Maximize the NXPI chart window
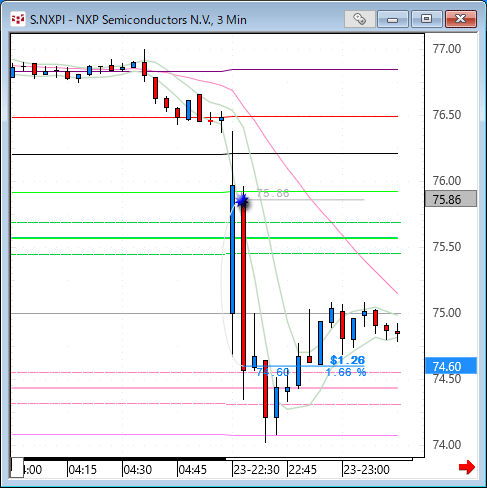Viewport: 487px width, 488px height. (x=426, y=19)
